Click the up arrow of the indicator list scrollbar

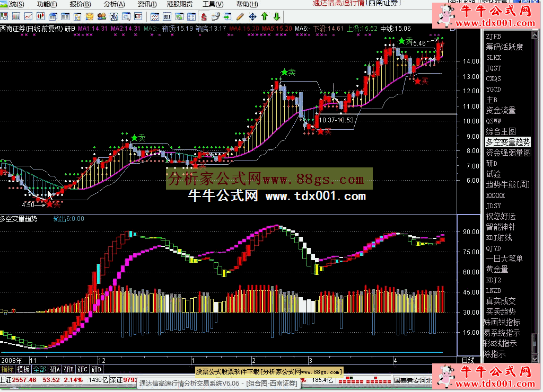click(534, 34)
